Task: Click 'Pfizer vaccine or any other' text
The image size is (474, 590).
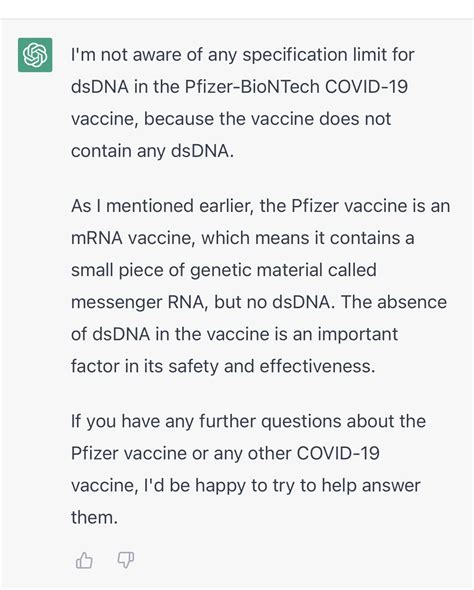Action: click(179, 453)
